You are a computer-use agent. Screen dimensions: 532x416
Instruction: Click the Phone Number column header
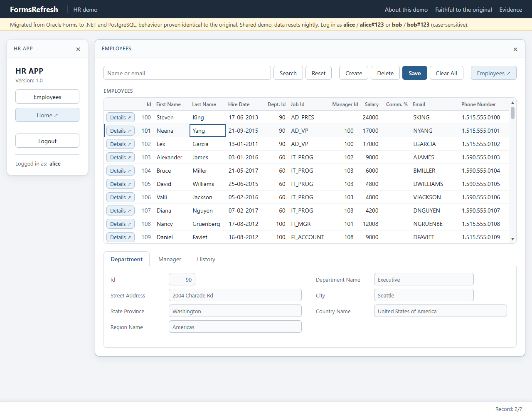point(478,104)
